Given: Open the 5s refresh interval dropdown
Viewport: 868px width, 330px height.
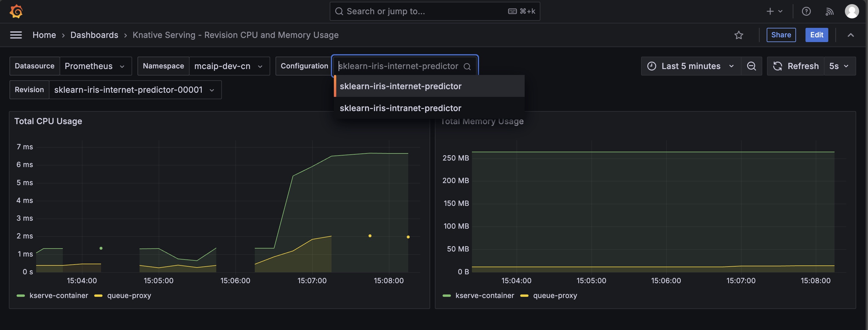Looking at the screenshot, I should pos(839,66).
